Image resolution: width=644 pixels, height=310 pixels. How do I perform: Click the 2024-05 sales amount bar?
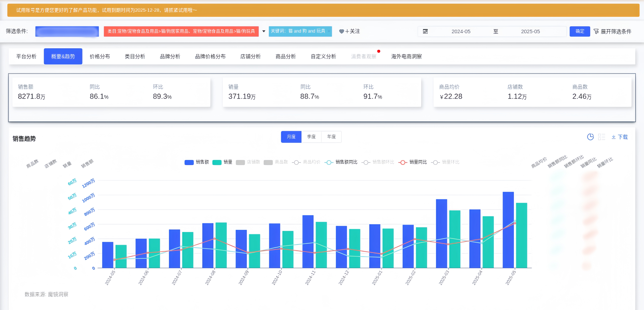[108, 255]
